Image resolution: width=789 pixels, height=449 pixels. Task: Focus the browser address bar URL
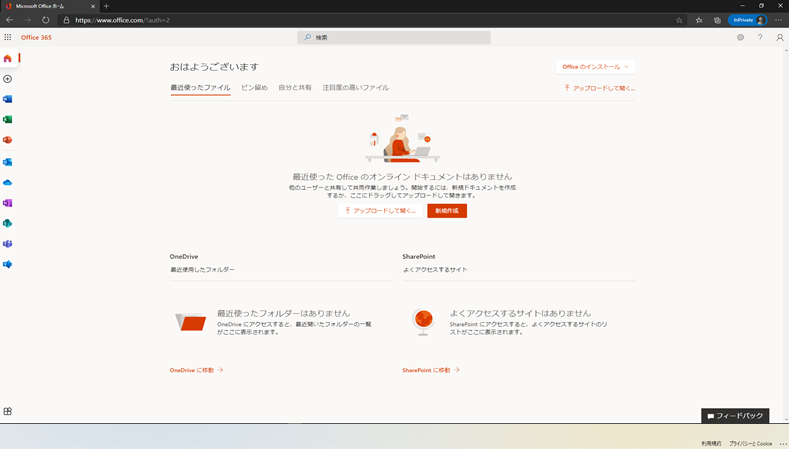click(x=122, y=20)
